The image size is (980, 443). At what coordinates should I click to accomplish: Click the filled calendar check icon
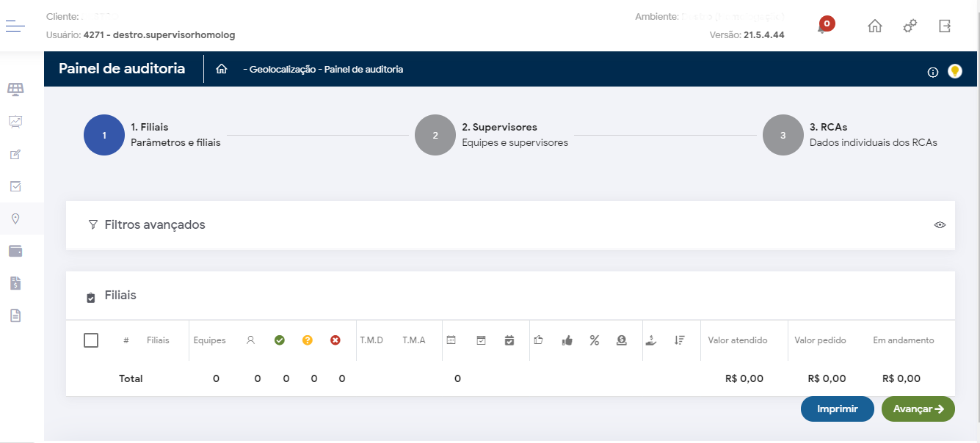tap(509, 340)
